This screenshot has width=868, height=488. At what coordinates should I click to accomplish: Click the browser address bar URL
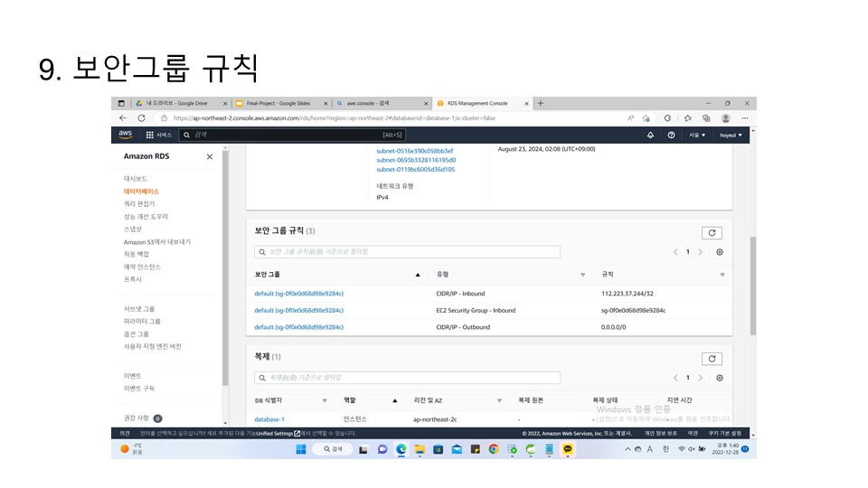pos(335,117)
